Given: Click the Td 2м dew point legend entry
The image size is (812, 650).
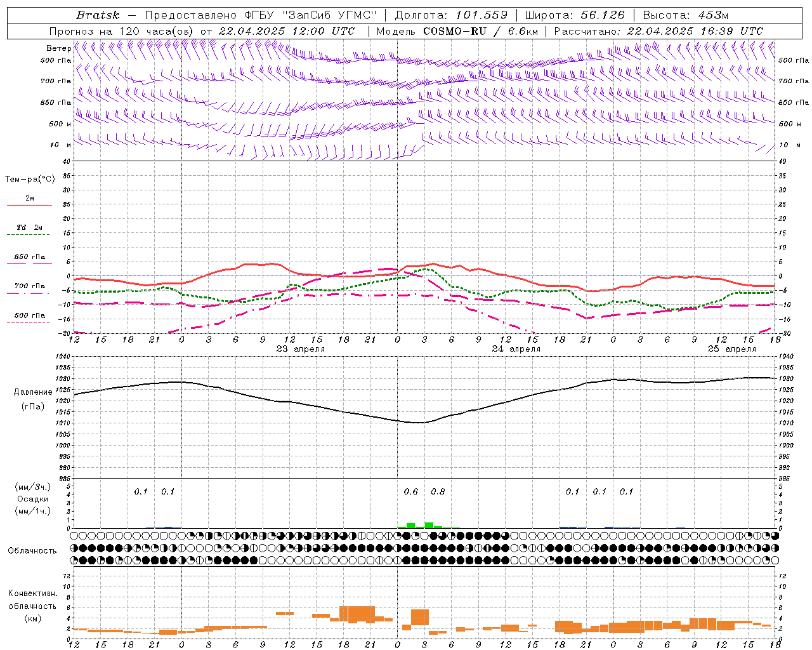Looking at the screenshot, I should pos(30,227).
